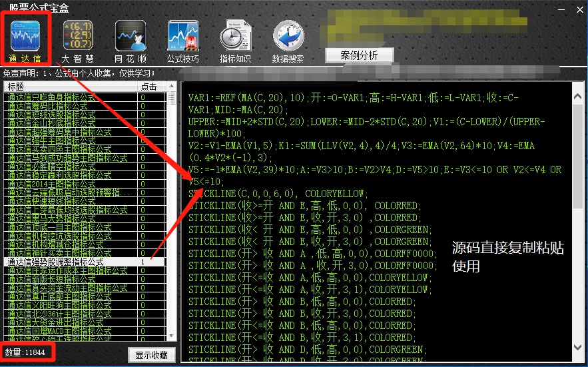Select 通达信黑马大势指标公式 row
Image resolution: width=588 pixels, height=367 pixels.
[x=85, y=218]
